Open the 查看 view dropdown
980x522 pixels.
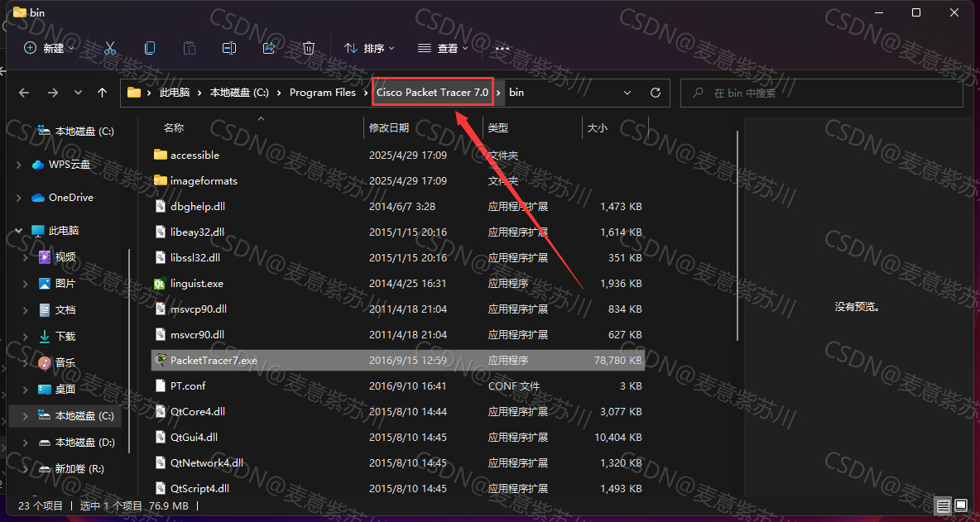tap(443, 48)
